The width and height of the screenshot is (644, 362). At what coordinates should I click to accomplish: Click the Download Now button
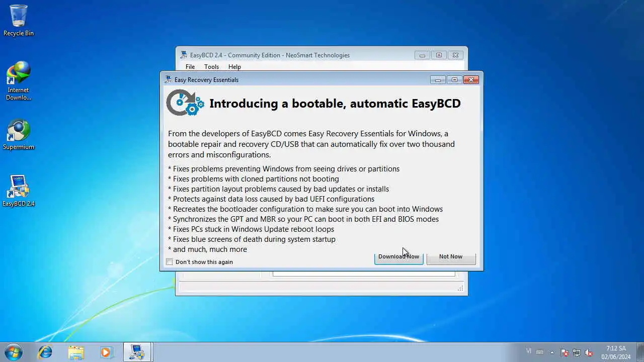[x=398, y=257]
